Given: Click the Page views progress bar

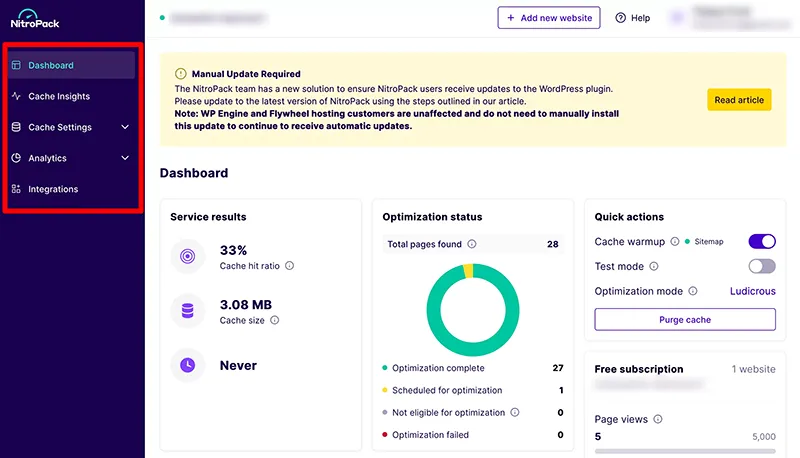Looking at the screenshot, I should point(685,451).
